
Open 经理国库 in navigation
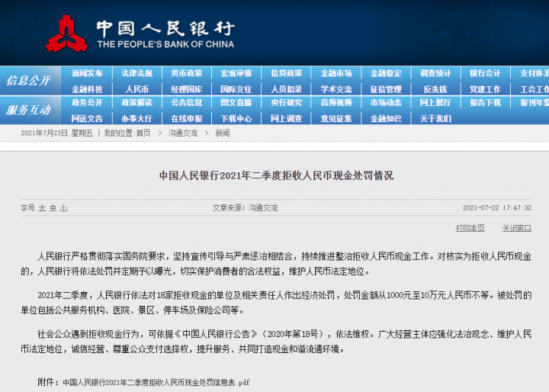[187, 89]
